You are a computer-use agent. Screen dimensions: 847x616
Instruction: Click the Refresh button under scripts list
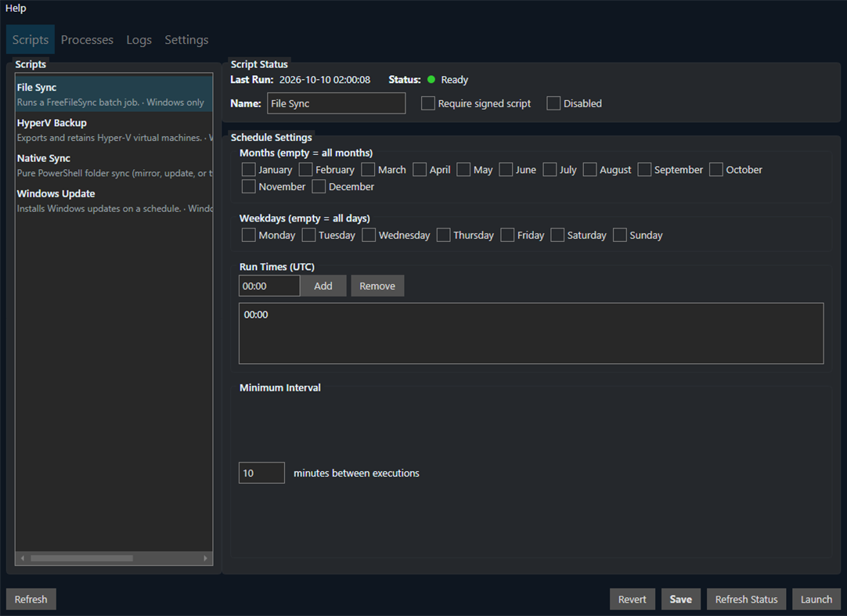pos(31,600)
